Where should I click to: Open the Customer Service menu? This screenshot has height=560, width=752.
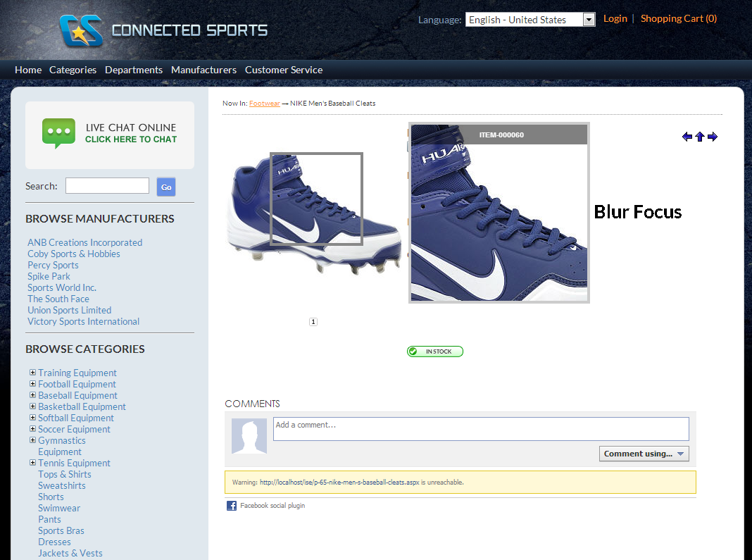pyautogui.click(x=284, y=70)
